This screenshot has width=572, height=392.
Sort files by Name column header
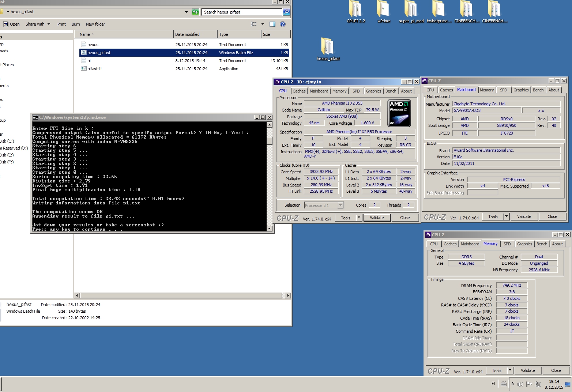pyautogui.click(x=124, y=34)
